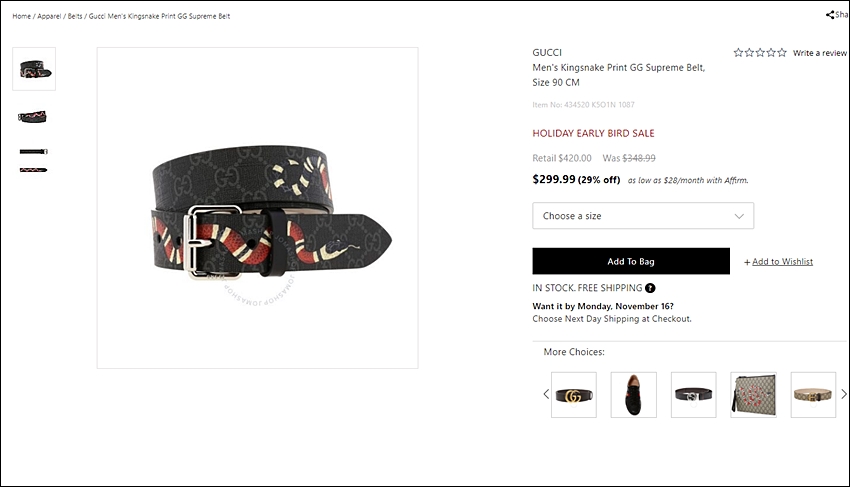The height and width of the screenshot is (487, 850).
Task: Click the Share icon at top right
Action: 829,15
